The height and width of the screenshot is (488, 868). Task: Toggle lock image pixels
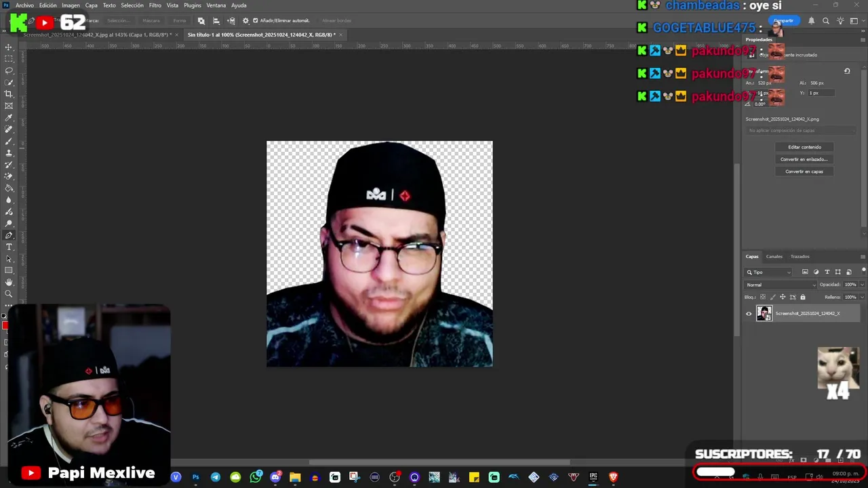click(772, 297)
